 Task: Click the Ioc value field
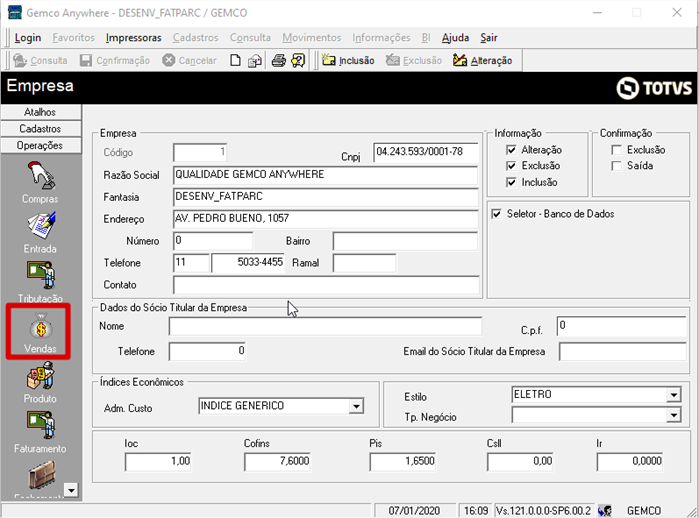pos(158,461)
